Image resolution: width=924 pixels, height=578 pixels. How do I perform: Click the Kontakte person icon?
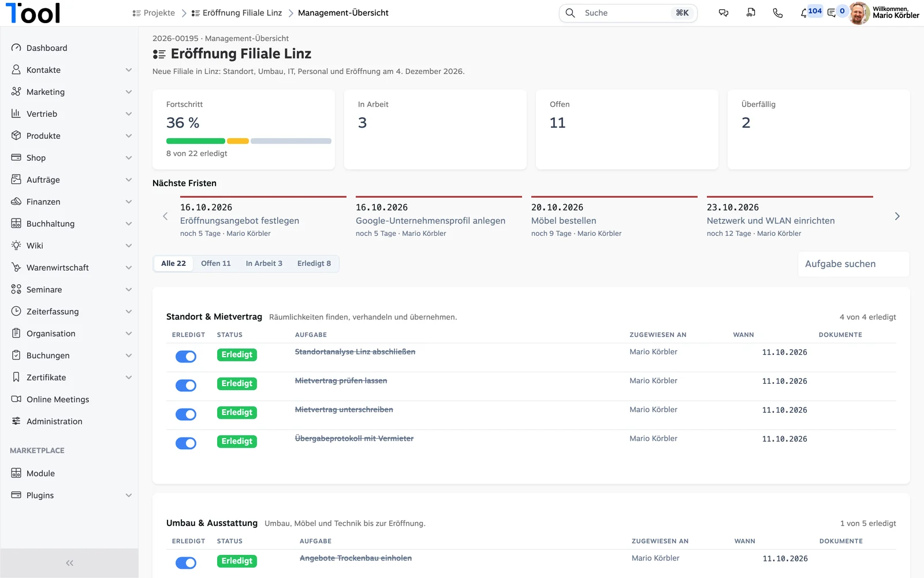16,70
